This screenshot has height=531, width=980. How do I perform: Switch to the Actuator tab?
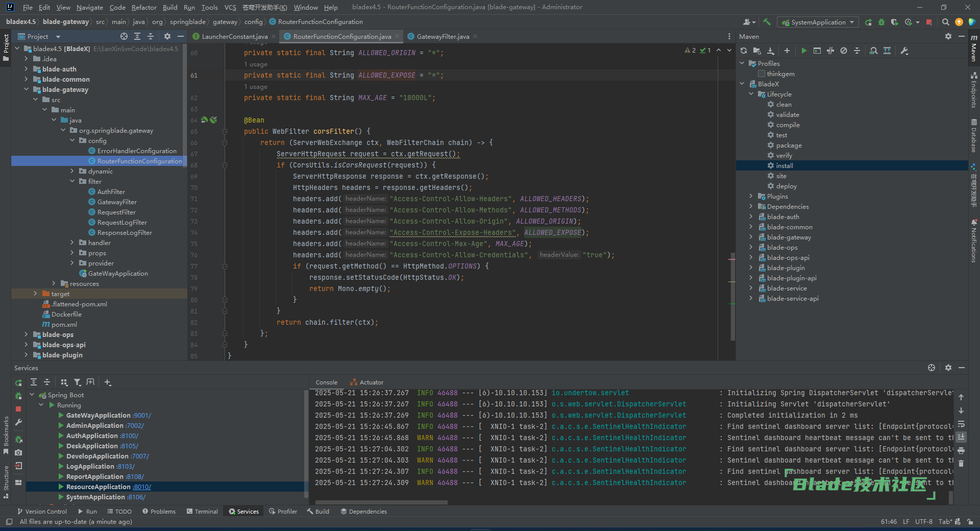366,382
